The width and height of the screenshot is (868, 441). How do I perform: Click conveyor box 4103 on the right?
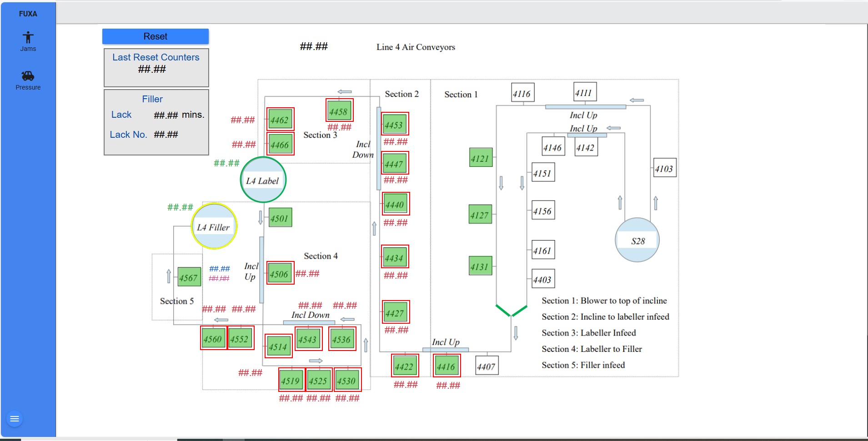pos(664,168)
